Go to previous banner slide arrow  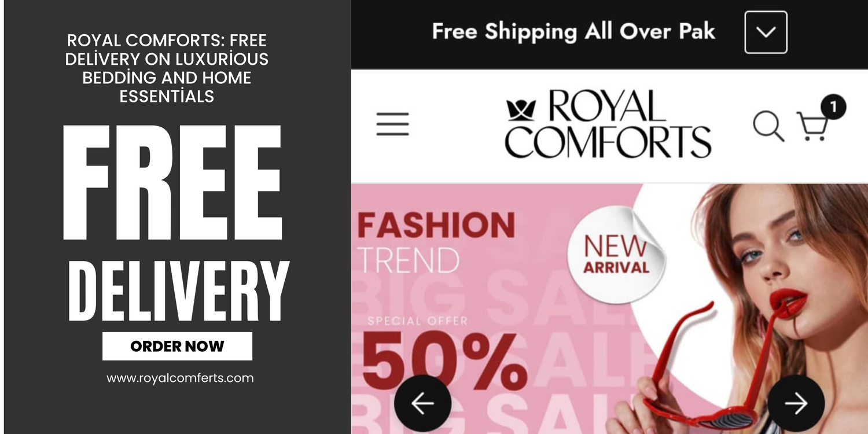422,403
